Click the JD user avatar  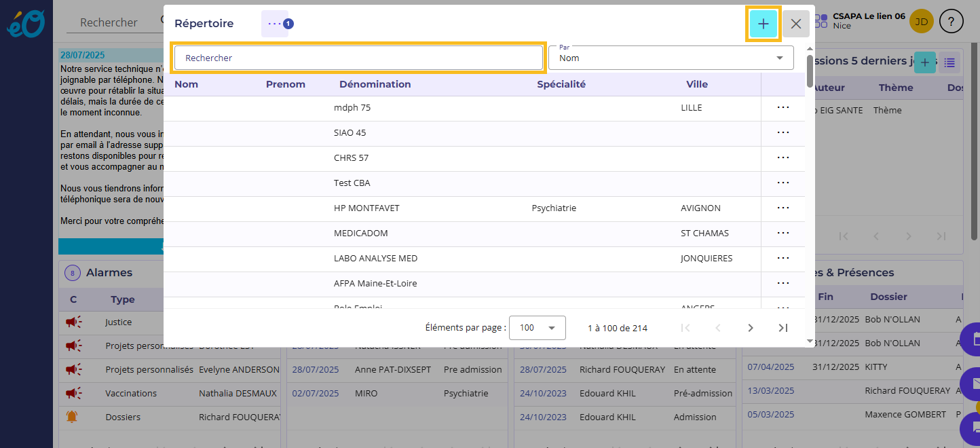coord(921,22)
